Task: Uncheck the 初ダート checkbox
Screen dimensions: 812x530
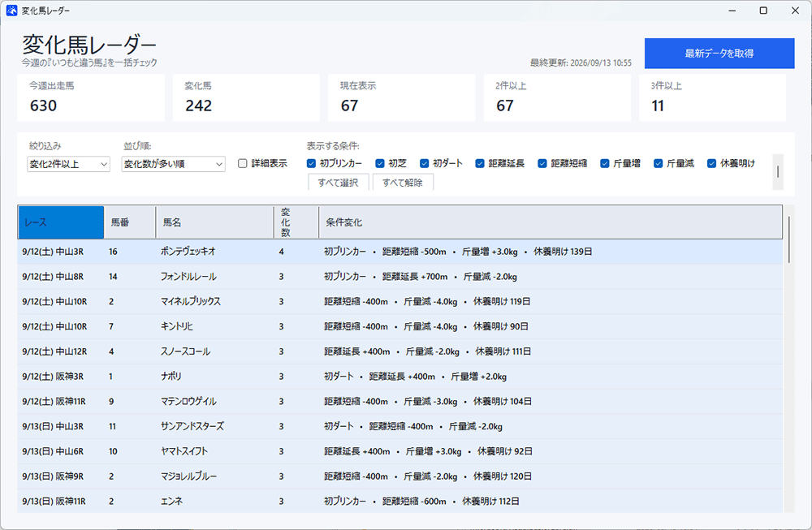Action: [x=424, y=164]
